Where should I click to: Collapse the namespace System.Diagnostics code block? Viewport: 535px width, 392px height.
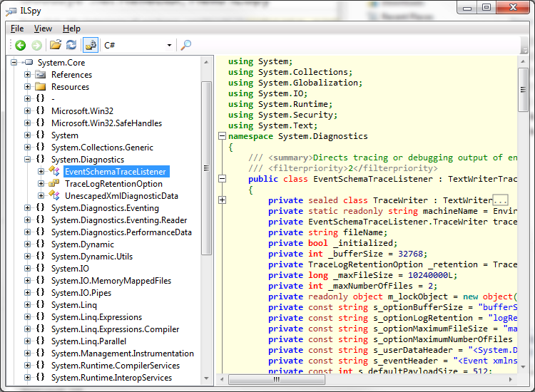pos(222,136)
